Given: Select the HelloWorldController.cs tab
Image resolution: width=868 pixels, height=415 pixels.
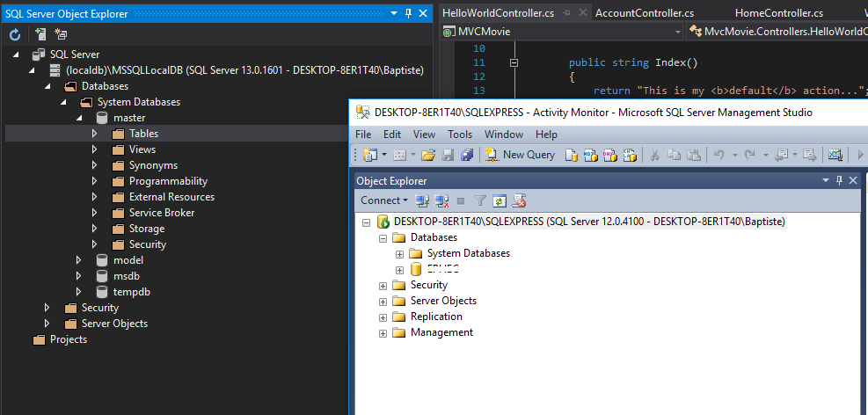Looking at the screenshot, I should point(499,13).
